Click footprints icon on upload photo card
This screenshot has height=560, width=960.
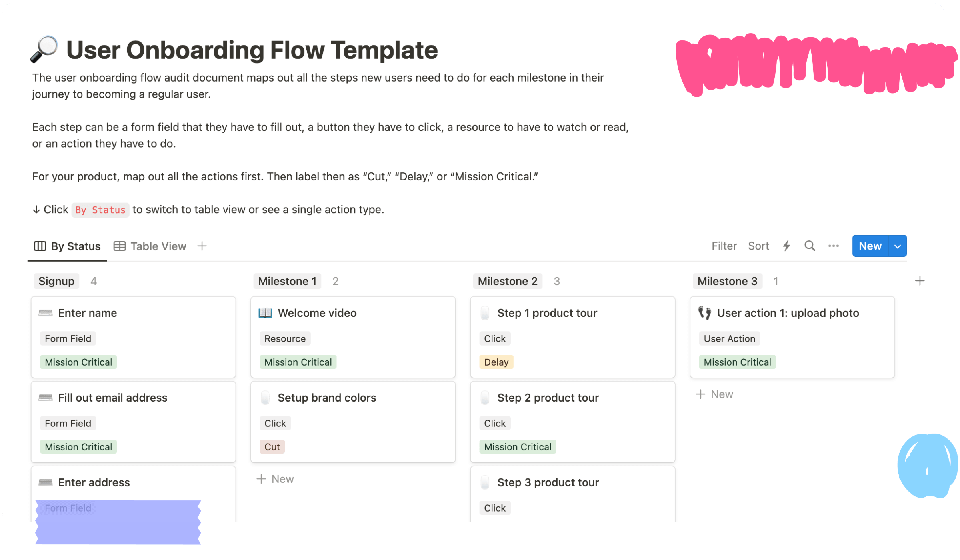(x=704, y=313)
